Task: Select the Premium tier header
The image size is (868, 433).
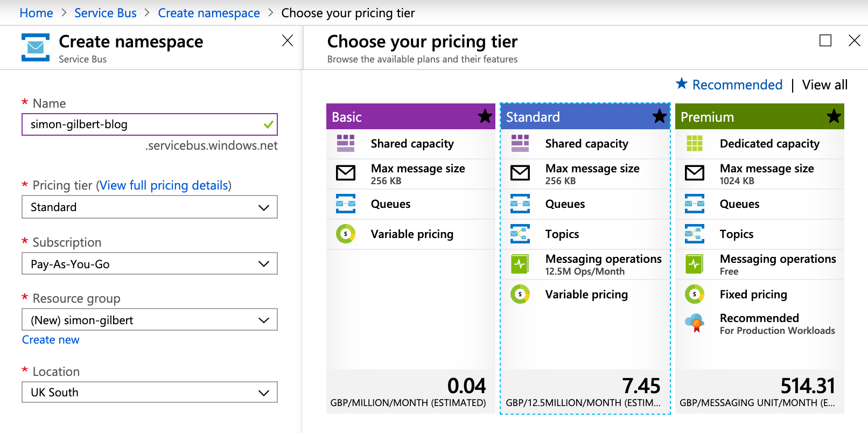Action: tap(760, 116)
